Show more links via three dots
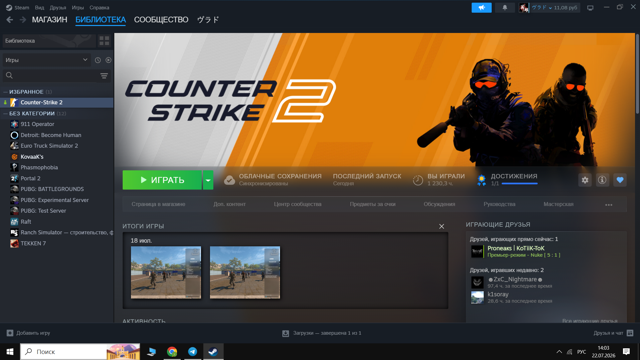The width and height of the screenshot is (640, 360). pos(609,204)
